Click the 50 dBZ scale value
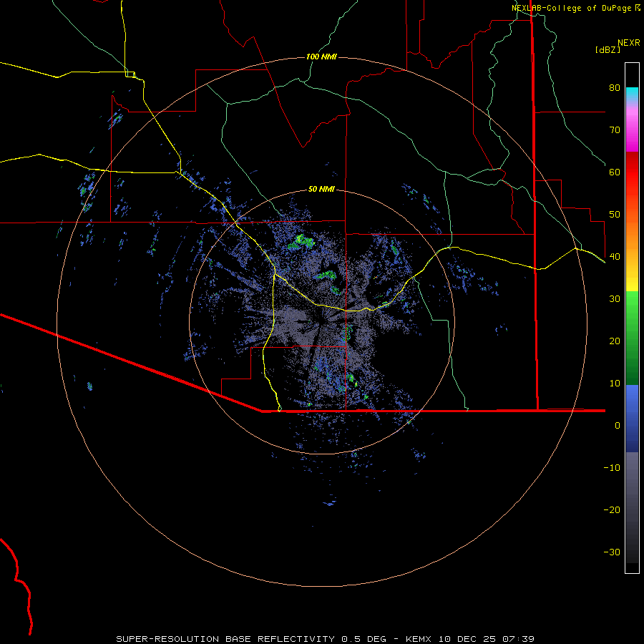The height and width of the screenshot is (644, 644). point(615,215)
